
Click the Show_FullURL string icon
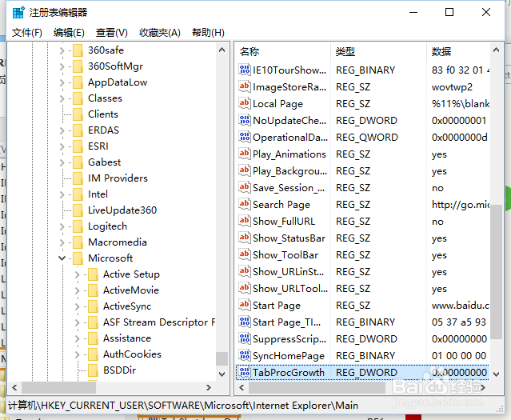click(x=245, y=221)
